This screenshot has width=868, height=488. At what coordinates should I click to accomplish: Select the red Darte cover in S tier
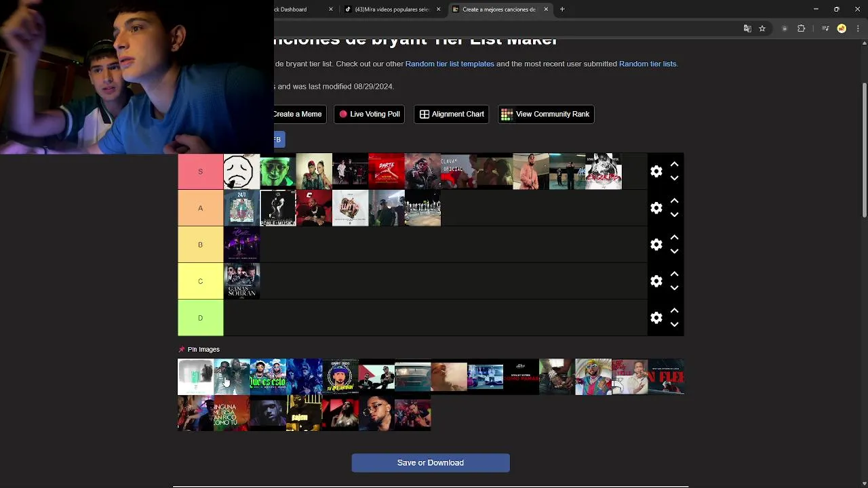[387, 171]
